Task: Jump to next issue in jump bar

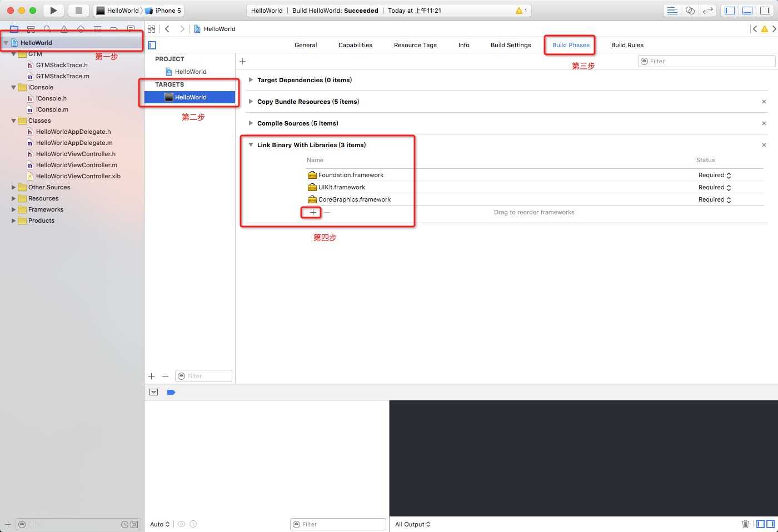Action: pos(774,29)
